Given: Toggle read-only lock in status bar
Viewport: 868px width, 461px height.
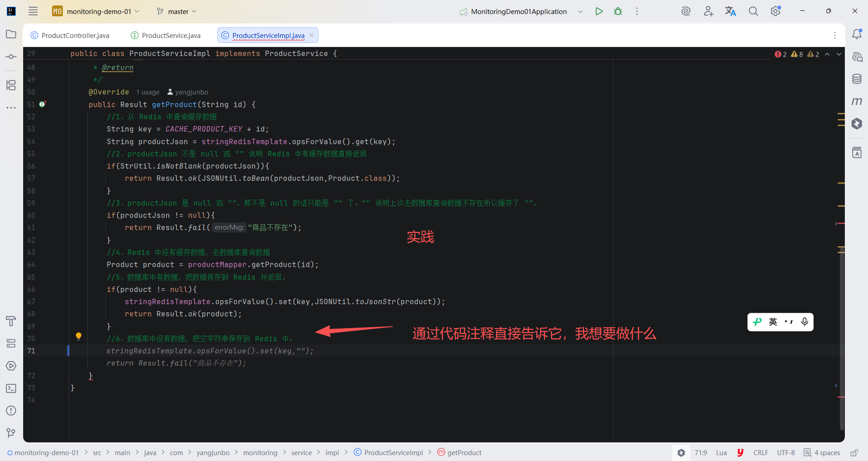Looking at the screenshot, I should click(x=854, y=452).
